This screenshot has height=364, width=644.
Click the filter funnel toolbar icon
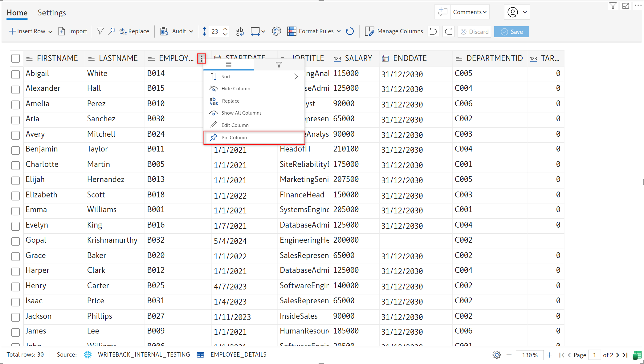pyautogui.click(x=100, y=31)
